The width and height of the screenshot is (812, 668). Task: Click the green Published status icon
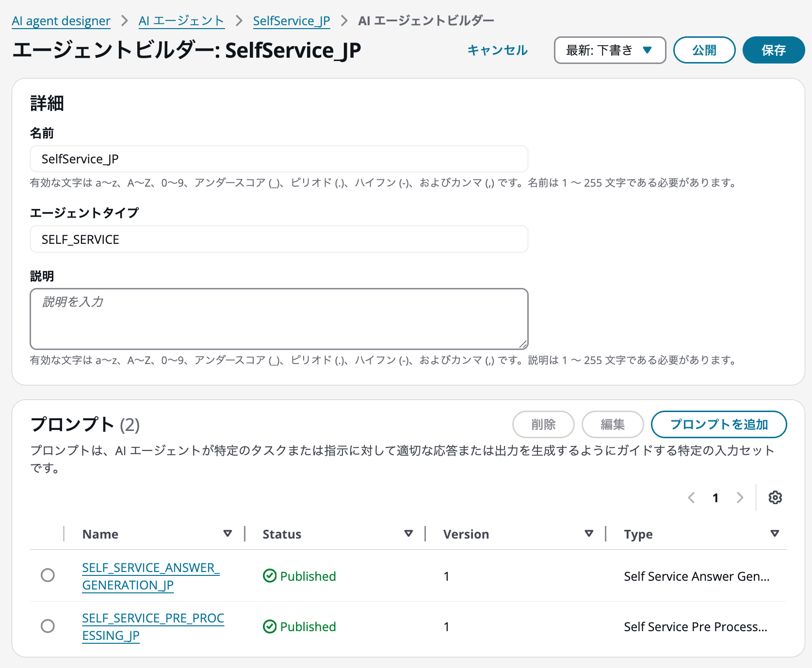click(270, 576)
